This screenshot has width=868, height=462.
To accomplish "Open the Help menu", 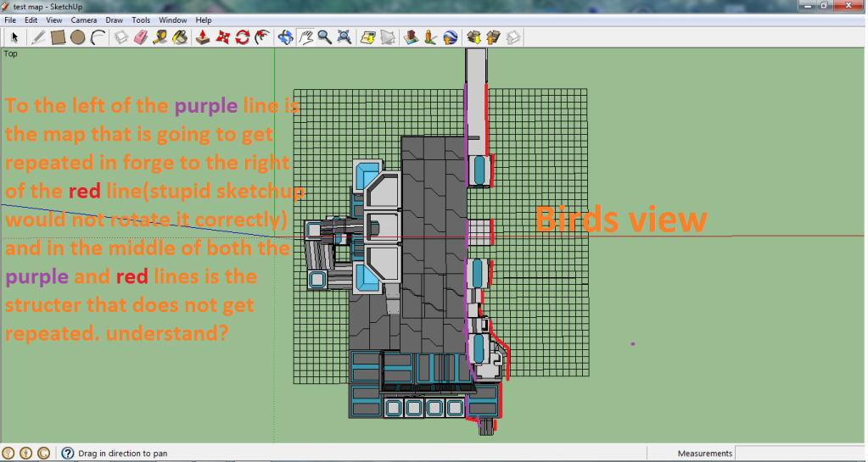I will tap(203, 19).
